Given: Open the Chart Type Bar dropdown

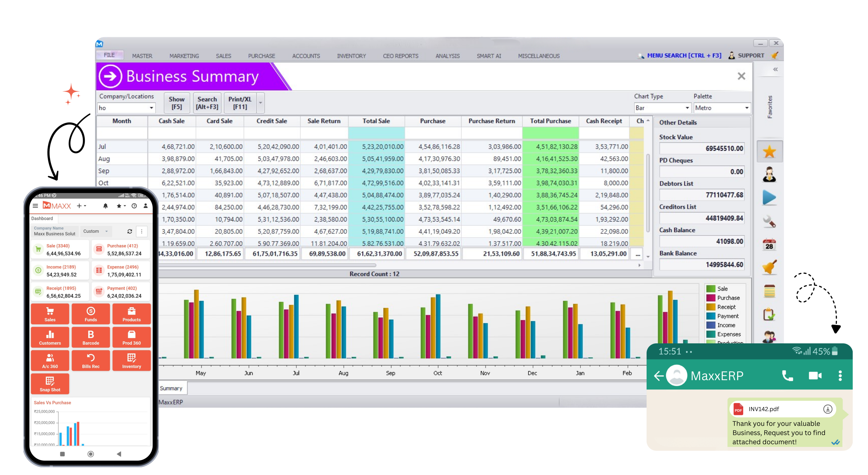Looking at the screenshot, I should 687,108.
